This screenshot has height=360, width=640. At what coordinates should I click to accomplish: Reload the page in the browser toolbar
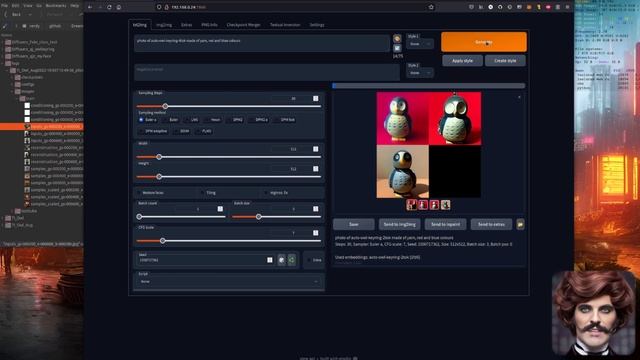tap(109, 7)
